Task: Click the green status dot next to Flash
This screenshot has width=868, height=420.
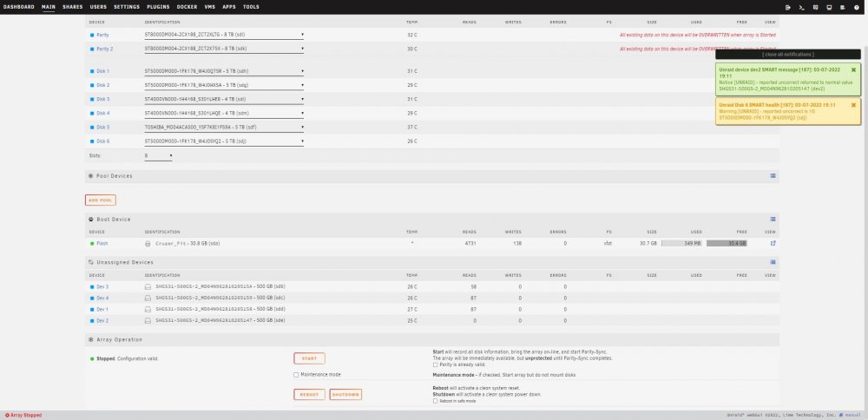Action: 92,243
